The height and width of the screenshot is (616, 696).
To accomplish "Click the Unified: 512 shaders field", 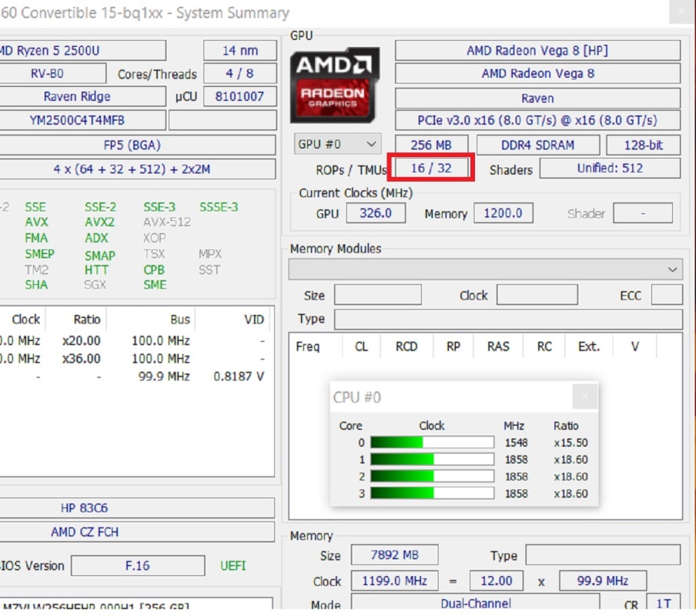I will 610,168.
